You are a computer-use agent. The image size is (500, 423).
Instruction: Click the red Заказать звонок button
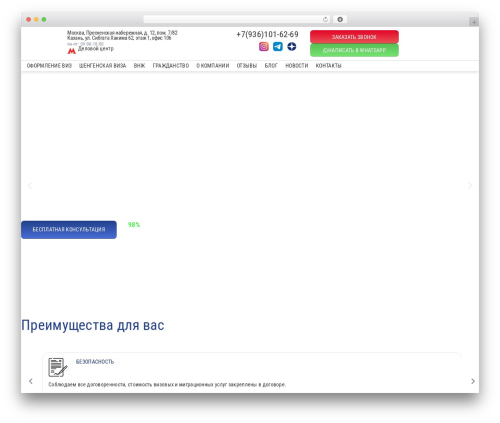click(354, 37)
